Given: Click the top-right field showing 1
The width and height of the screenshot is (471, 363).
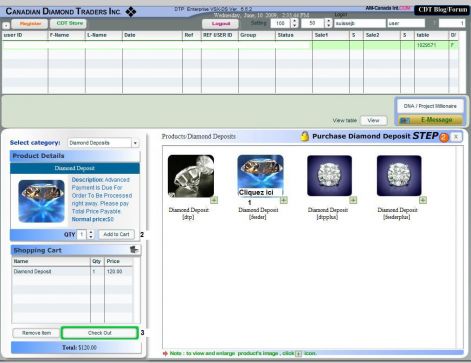Looking at the screenshot, I should click(x=452, y=23).
